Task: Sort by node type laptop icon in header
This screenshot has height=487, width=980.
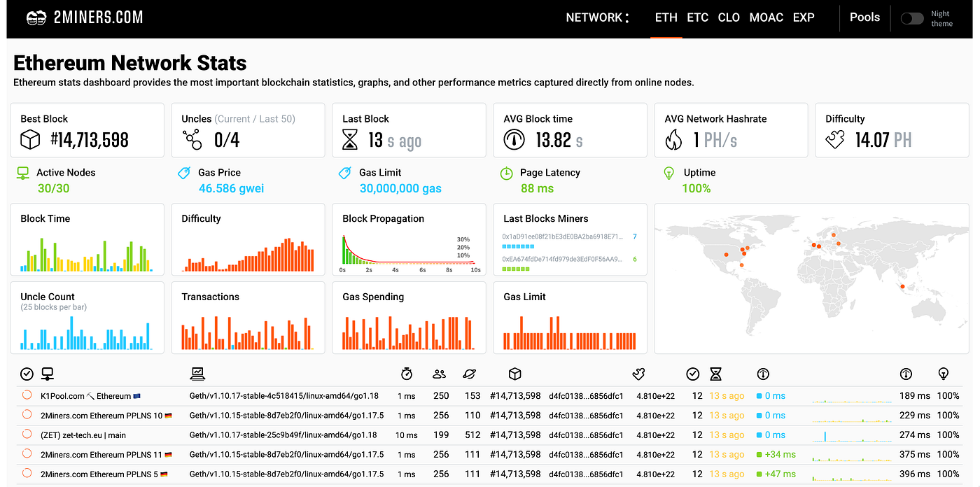Action: (197, 374)
